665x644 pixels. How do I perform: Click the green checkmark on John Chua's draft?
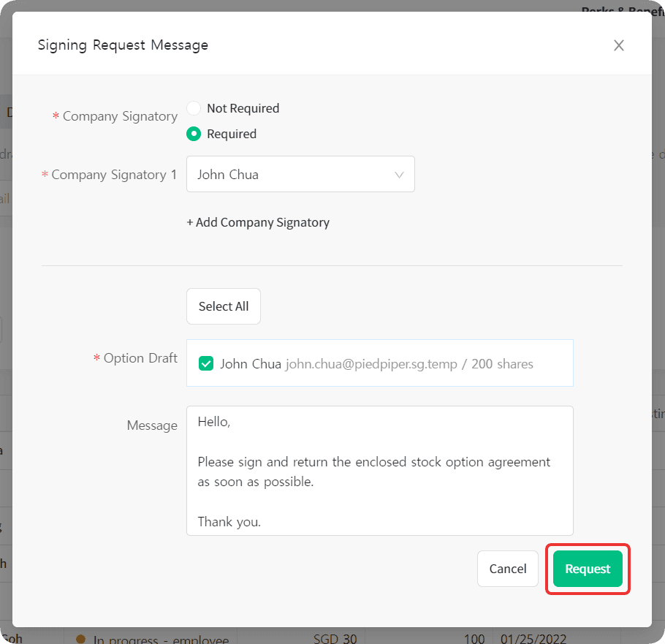point(205,363)
